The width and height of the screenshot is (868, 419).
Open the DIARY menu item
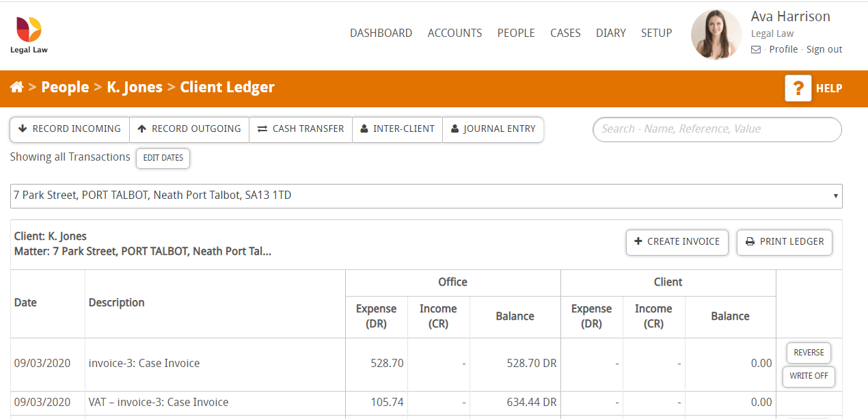click(x=610, y=33)
